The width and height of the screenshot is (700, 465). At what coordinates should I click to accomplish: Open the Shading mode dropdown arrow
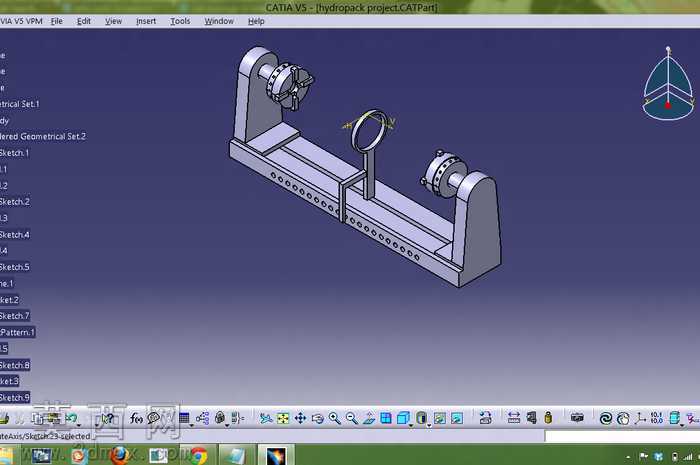tap(429, 425)
